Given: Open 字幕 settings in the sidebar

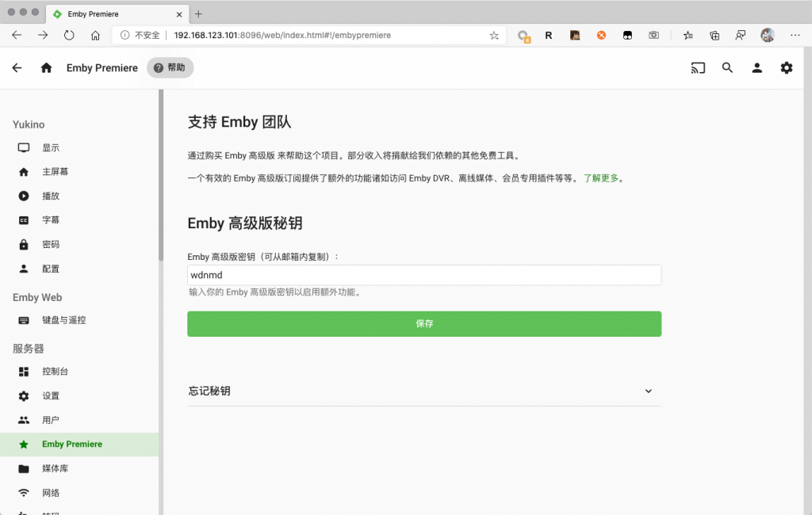Looking at the screenshot, I should (51, 220).
